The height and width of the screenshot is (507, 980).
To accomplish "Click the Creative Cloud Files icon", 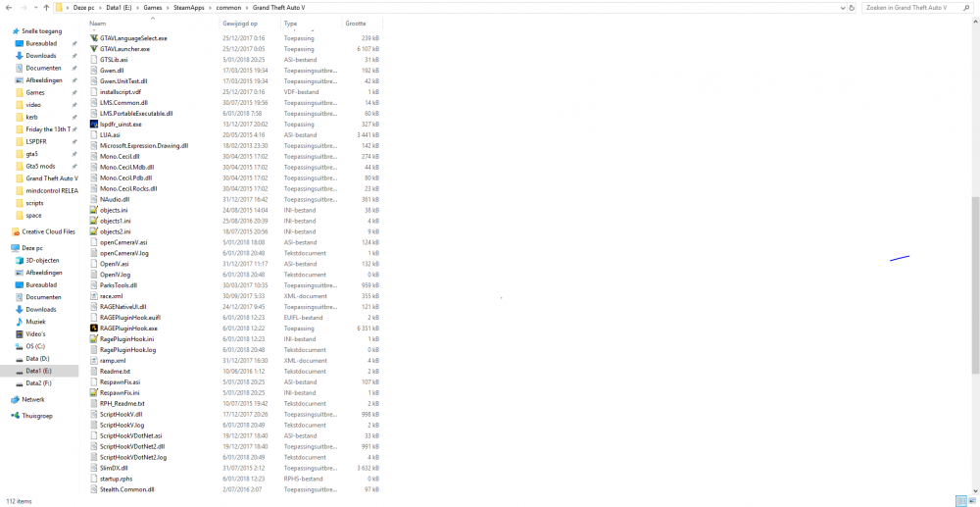I will coord(16,231).
